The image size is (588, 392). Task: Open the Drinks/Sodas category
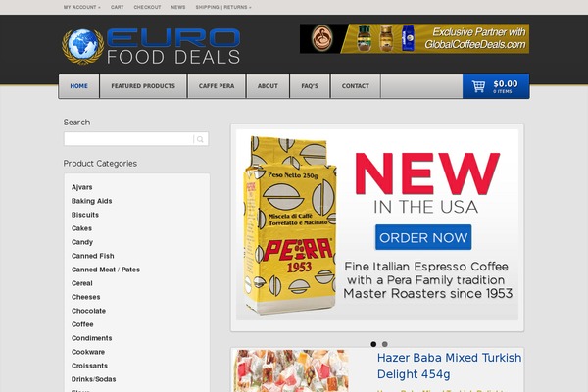tap(93, 379)
